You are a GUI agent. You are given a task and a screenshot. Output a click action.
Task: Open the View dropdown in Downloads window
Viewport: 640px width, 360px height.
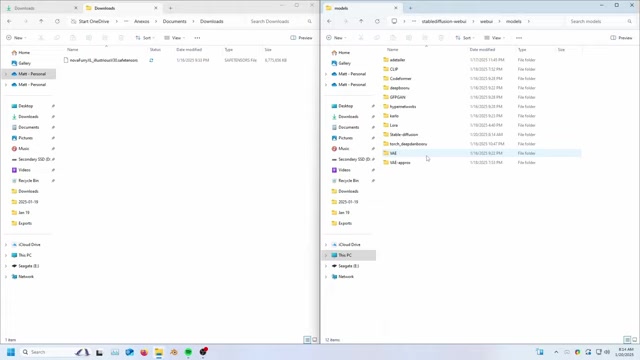(175, 38)
